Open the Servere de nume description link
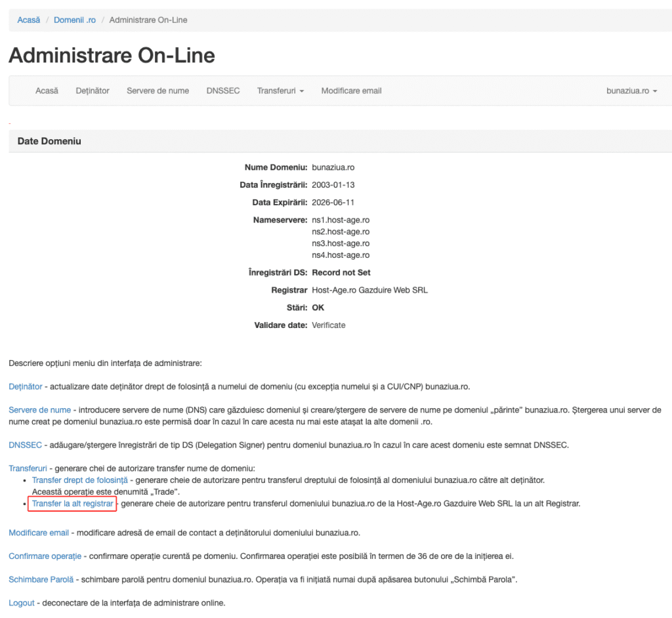Screen dimensions: 672x618 click(x=39, y=410)
